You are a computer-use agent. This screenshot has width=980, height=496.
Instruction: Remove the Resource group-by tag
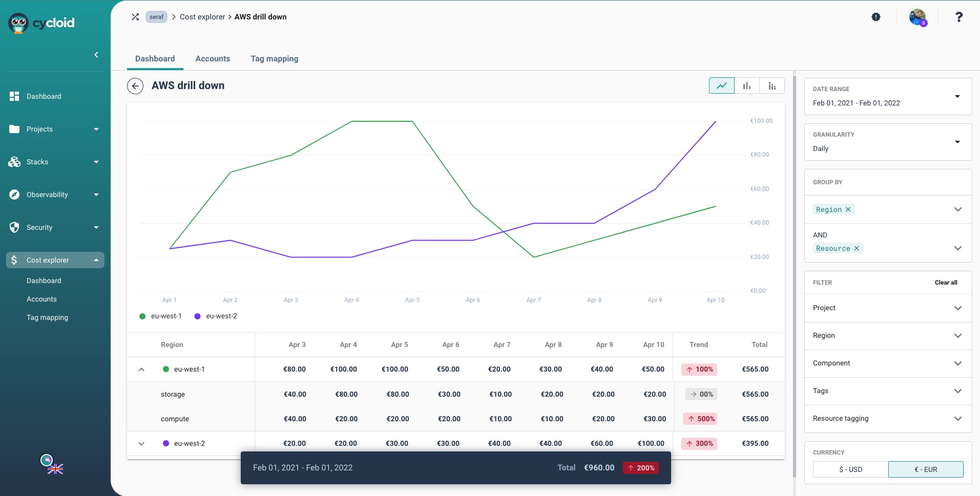pyautogui.click(x=857, y=249)
